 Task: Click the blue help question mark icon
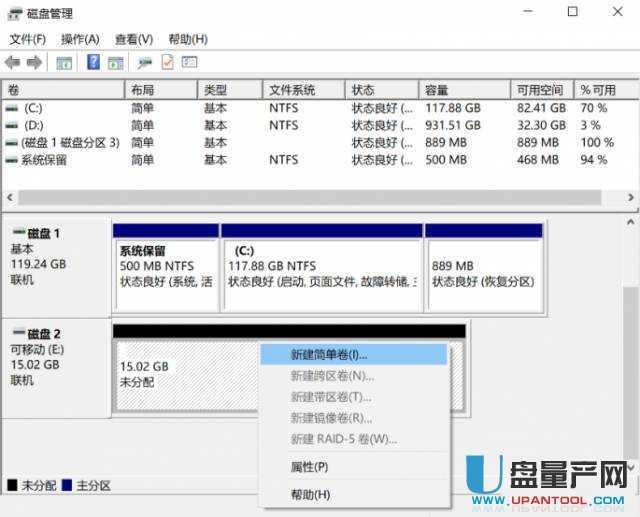[93, 62]
